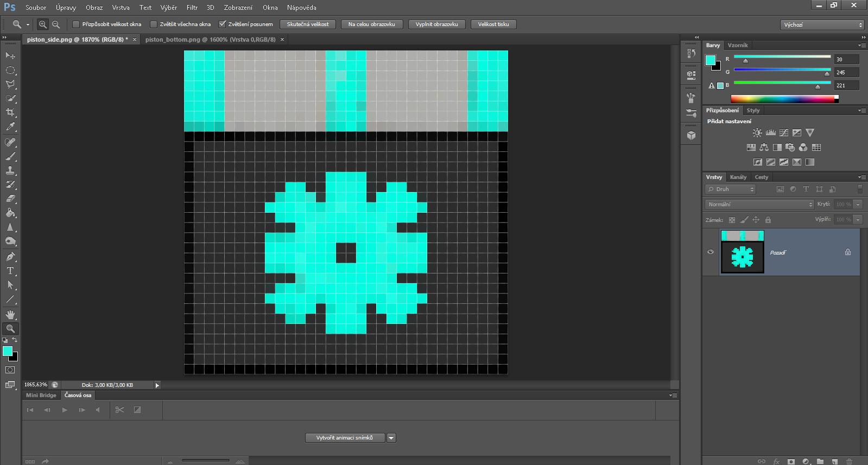
Task: Select the Crop tool
Action: (x=10, y=112)
